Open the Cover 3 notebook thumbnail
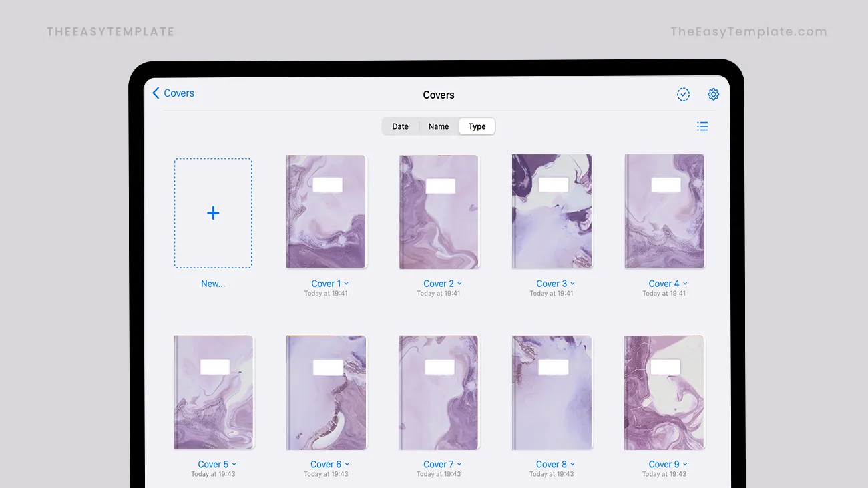 pos(552,212)
